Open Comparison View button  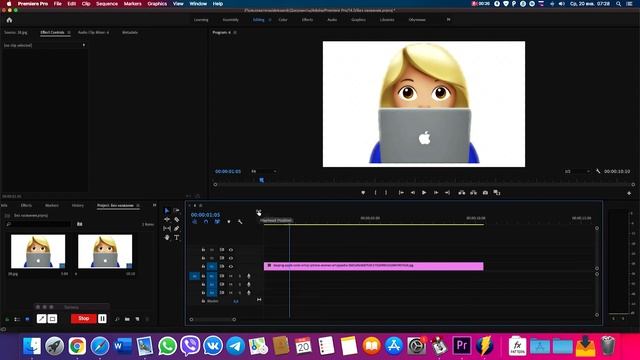[x=497, y=193]
